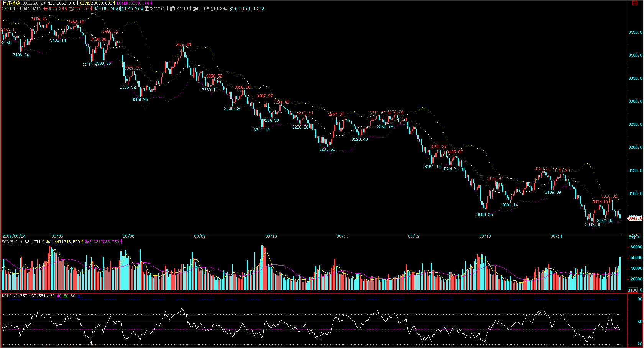The width and height of the screenshot is (644, 348).
Task: Click the 3272.96 high price label
Action: (x=395, y=112)
